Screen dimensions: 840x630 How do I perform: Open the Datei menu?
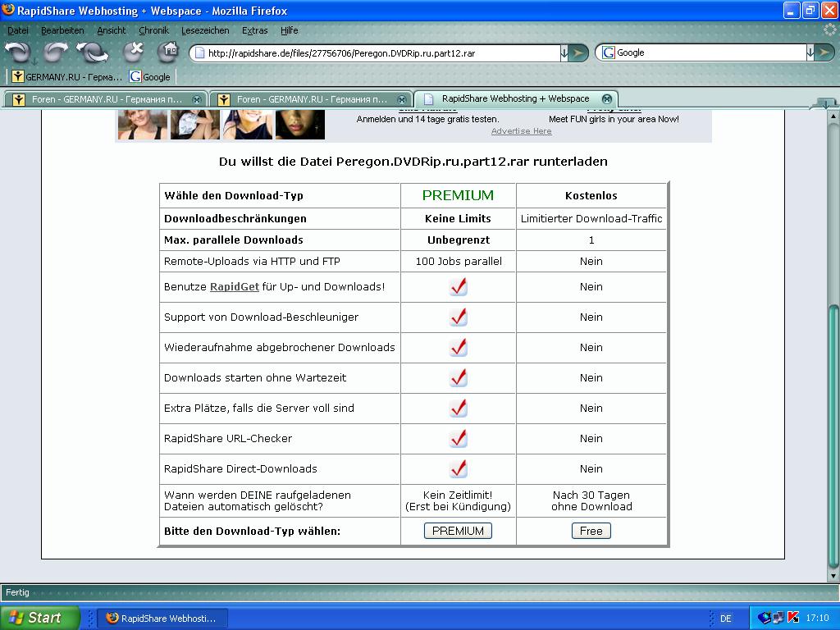click(x=18, y=30)
